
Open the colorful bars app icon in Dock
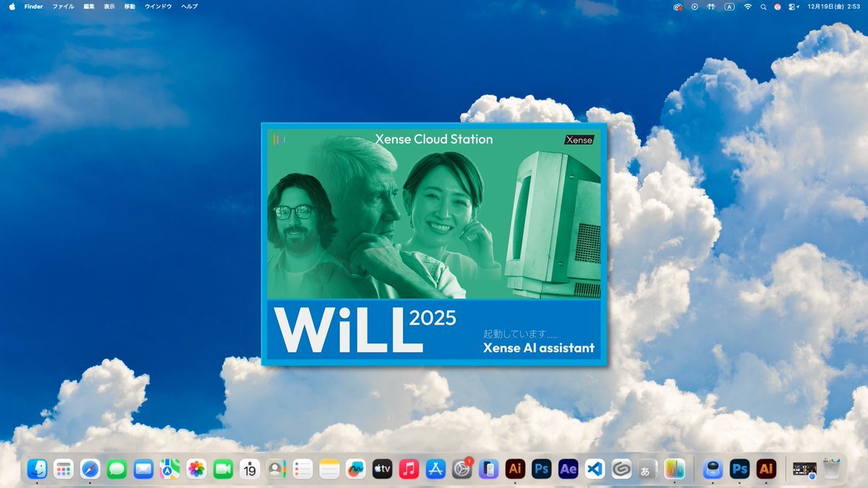coord(674,469)
